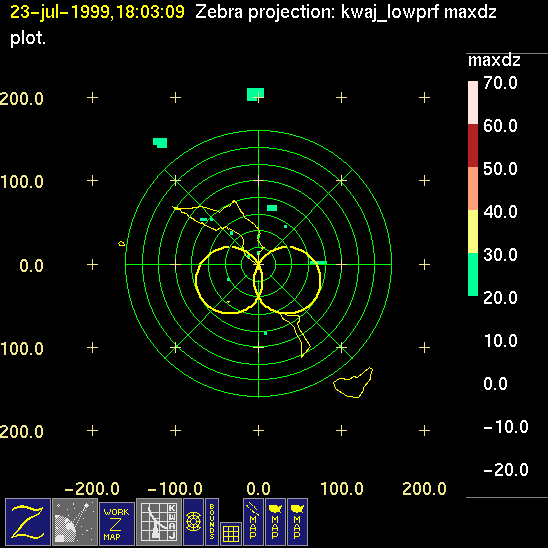Select the dark red 50-60 color band
This screenshot has height=548, width=548.
(x=473, y=145)
